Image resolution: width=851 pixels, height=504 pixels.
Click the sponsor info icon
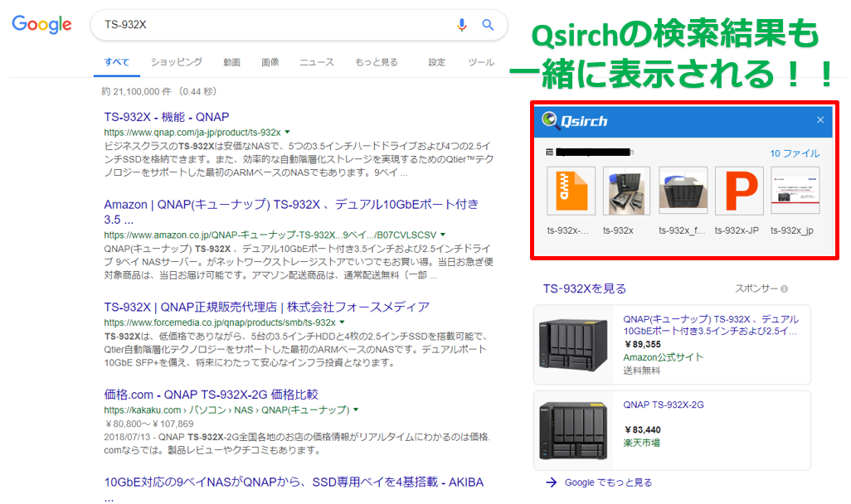tap(784, 289)
